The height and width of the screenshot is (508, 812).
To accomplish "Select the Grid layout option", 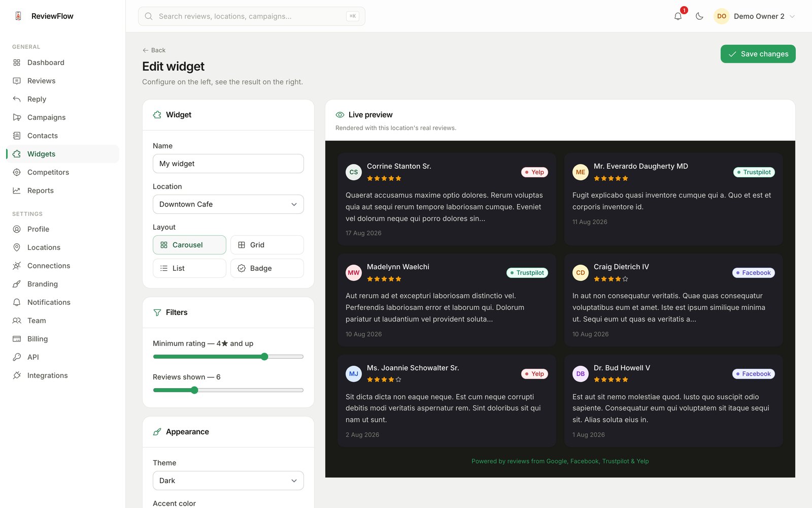I will click(267, 245).
